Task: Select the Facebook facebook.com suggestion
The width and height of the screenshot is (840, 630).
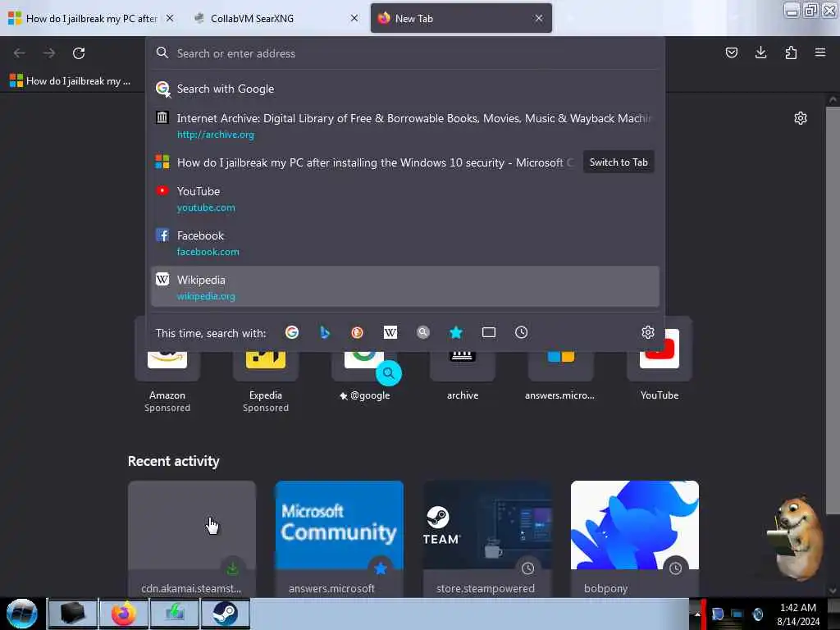Action: coord(405,243)
